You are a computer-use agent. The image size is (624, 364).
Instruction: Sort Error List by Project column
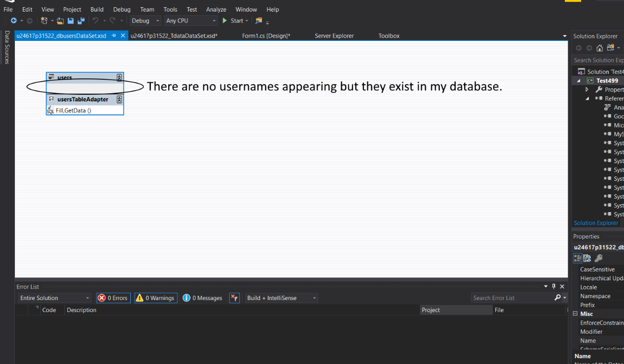(x=456, y=310)
